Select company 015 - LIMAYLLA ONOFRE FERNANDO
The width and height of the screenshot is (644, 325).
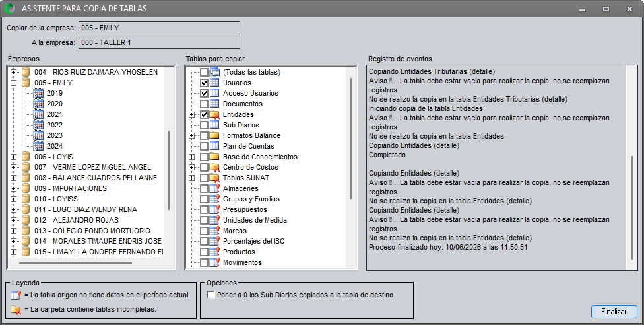(x=98, y=252)
